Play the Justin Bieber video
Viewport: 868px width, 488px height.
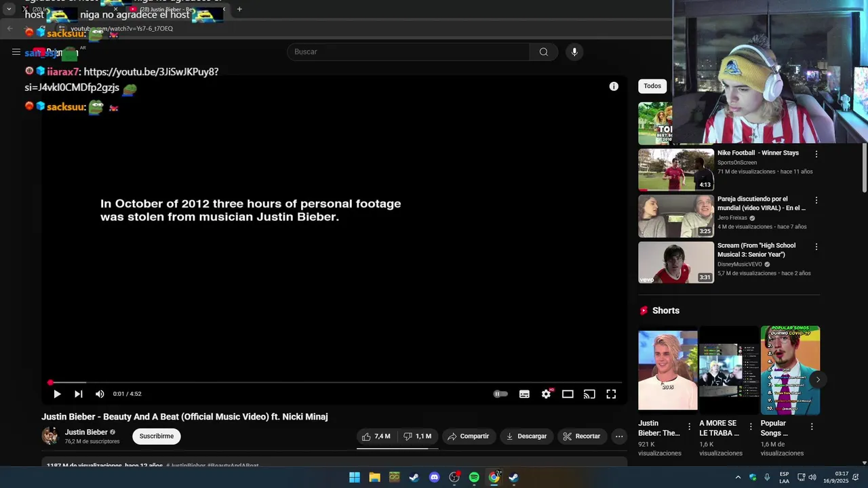(57, 394)
